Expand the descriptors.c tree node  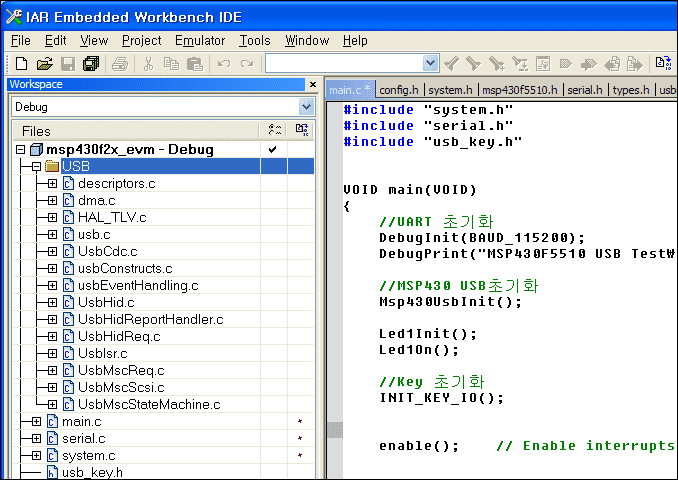(52, 183)
